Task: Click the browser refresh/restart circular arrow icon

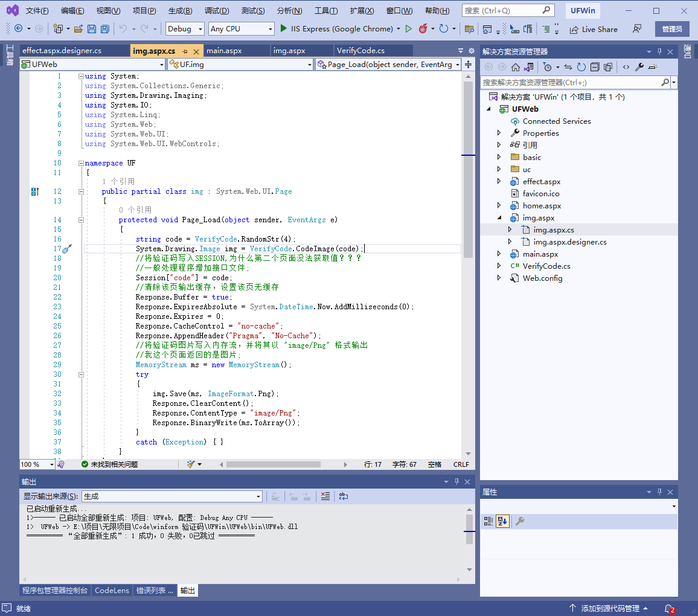Action: (443, 28)
